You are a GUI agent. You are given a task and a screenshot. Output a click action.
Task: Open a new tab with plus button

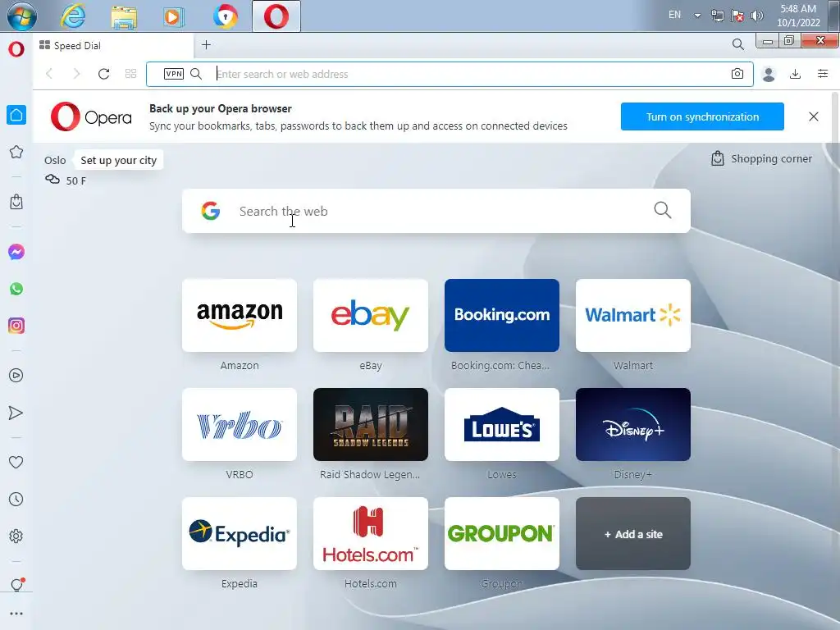(206, 45)
